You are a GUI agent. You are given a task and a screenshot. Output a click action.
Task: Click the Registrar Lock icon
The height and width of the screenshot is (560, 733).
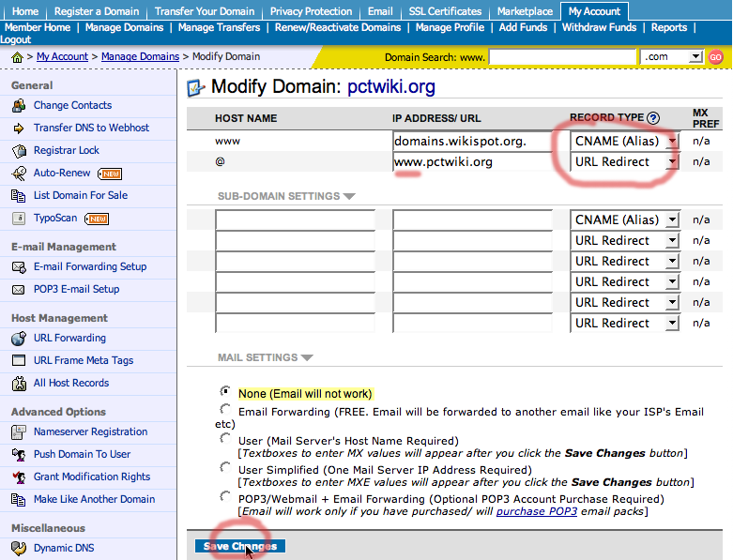19,150
